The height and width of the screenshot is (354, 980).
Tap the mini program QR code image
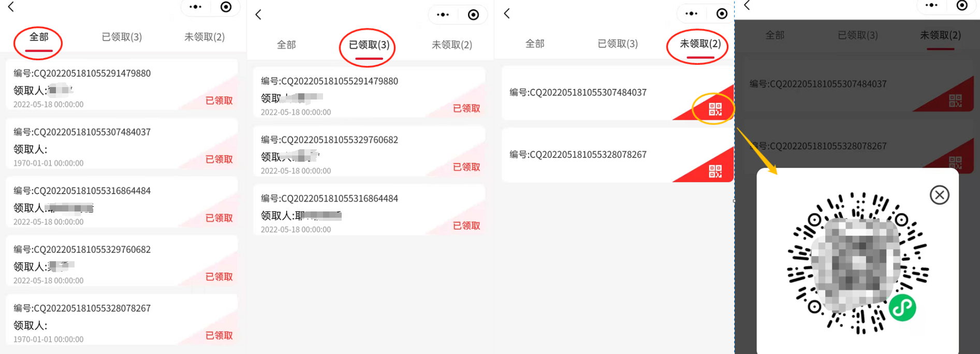tap(858, 263)
